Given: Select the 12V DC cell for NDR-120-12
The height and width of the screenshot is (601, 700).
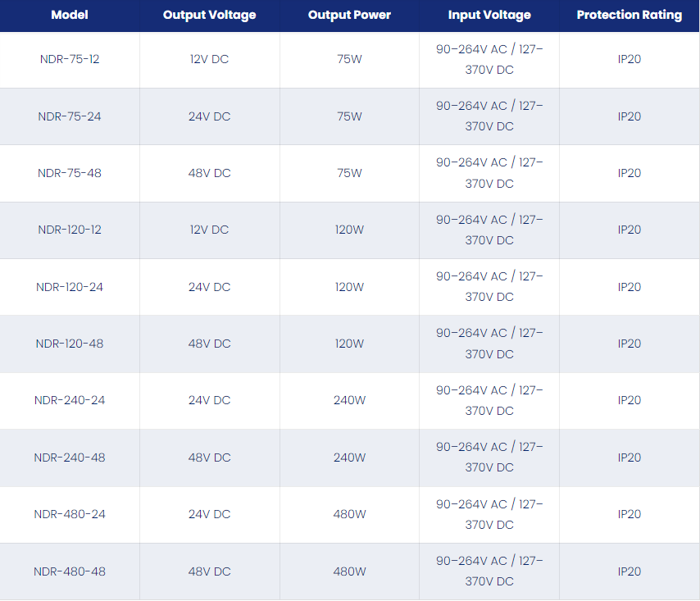Looking at the screenshot, I should click(209, 230).
